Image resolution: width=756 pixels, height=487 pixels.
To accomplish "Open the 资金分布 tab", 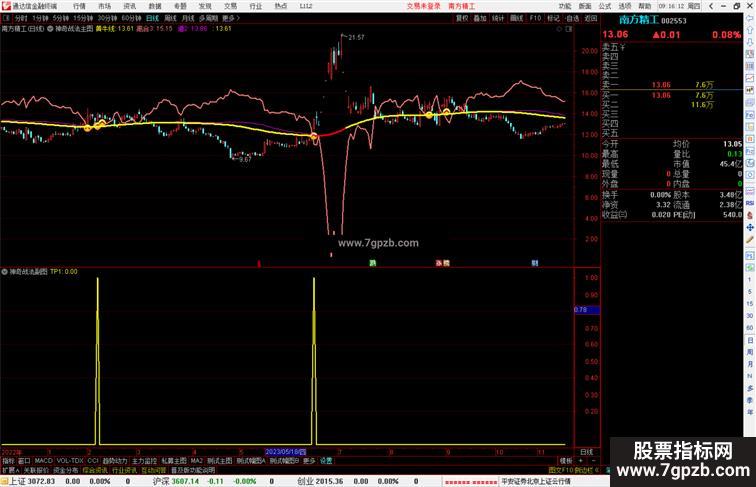I will [66, 470].
